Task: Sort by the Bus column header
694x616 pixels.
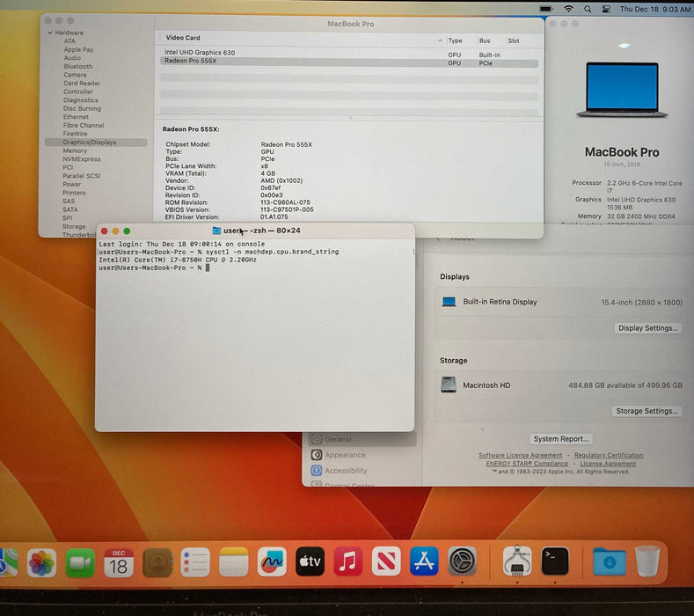Action: (x=485, y=40)
